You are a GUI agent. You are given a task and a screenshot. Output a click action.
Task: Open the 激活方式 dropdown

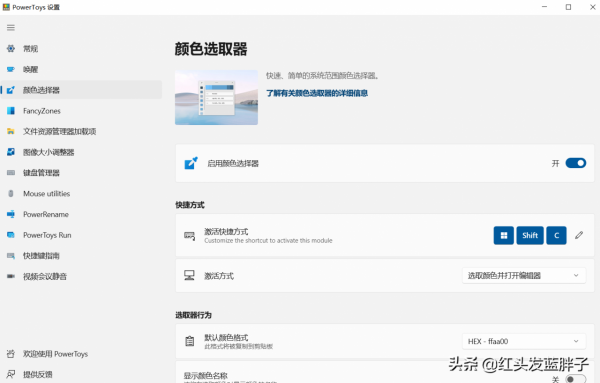click(x=524, y=275)
